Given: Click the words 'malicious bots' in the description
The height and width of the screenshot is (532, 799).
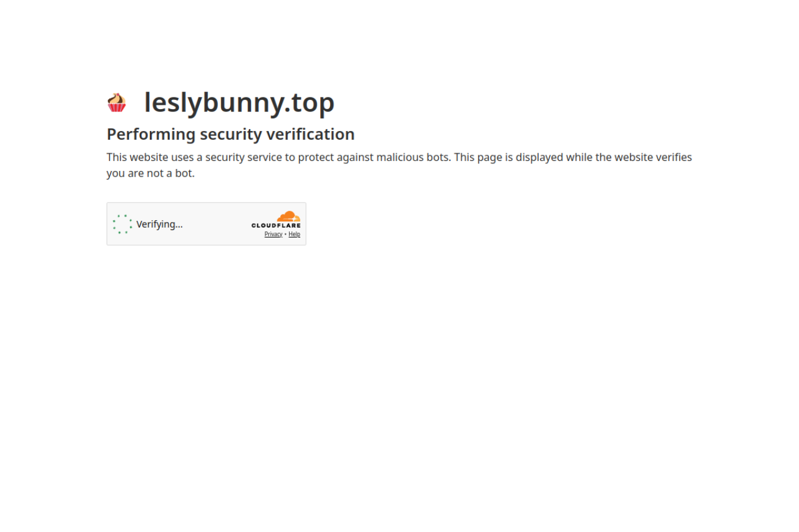Looking at the screenshot, I should point(413,157).
